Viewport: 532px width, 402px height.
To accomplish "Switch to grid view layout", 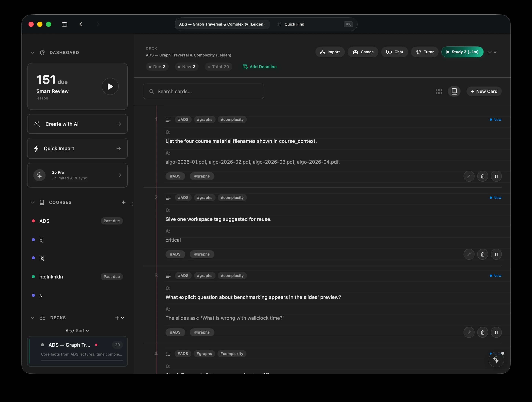I will pyautogui.click(x=439, y=91).
